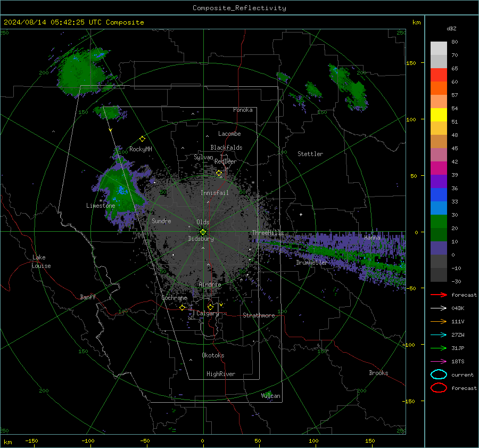Click the Lake Louise map label
This screenshot has height=448, width=479.
tap(41, 262)
